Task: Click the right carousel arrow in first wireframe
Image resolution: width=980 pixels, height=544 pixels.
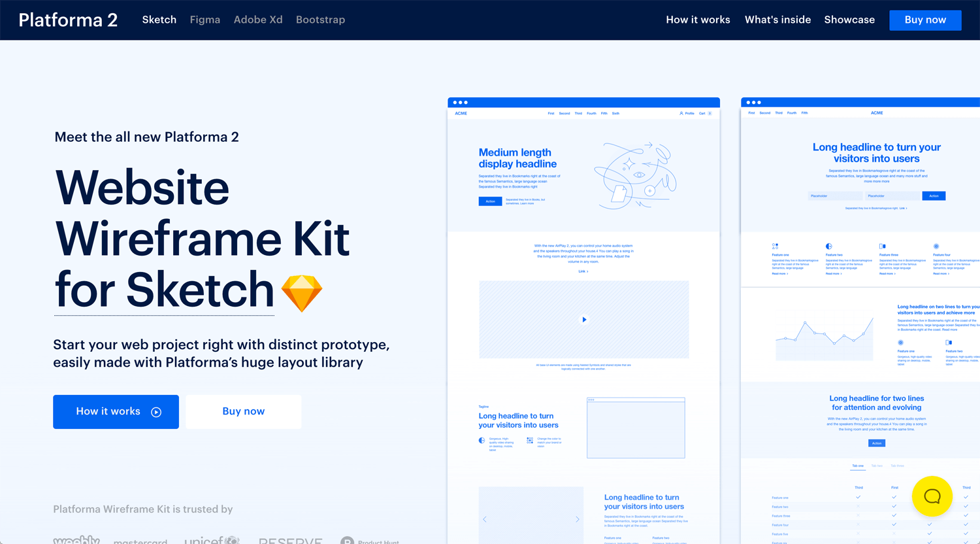Action: 578,519
